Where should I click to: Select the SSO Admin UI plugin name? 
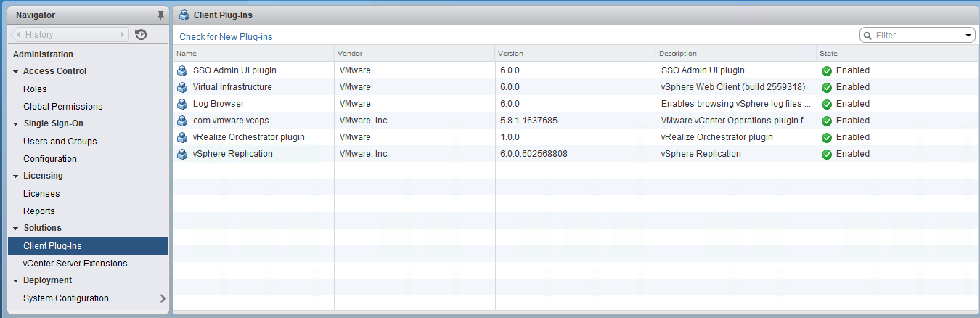coord(234,70)
